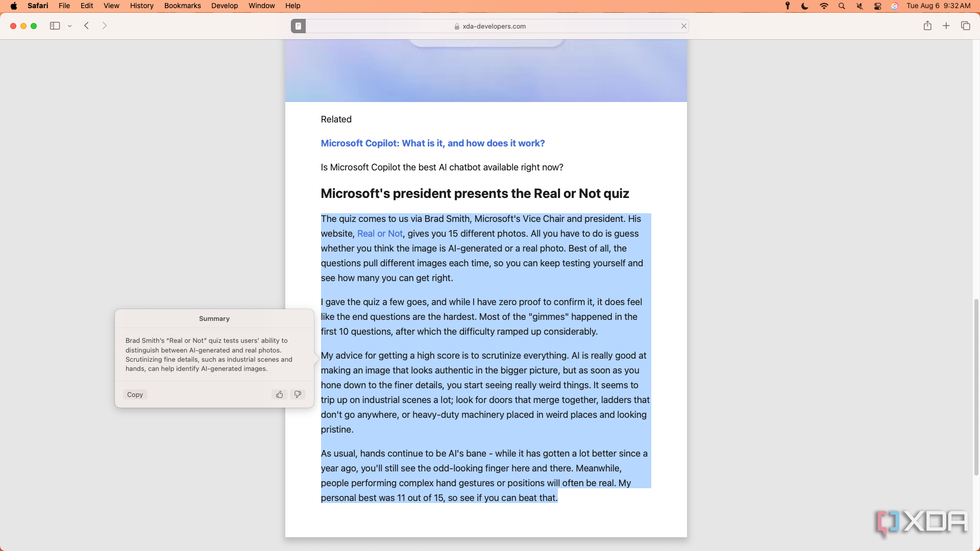Screen dimensions: 980x551
Task: Open the Real or Not link
Action: tap(380, 234)
